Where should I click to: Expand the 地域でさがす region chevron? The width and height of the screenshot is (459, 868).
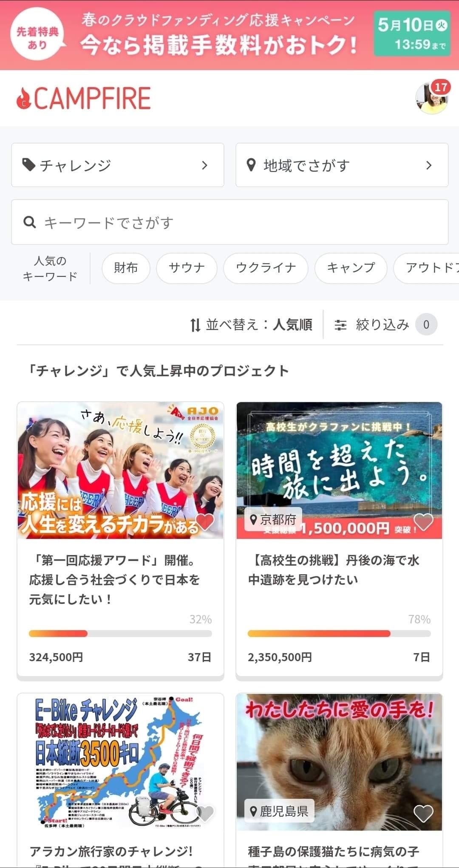pyautogui.click(x=429, y=165)
